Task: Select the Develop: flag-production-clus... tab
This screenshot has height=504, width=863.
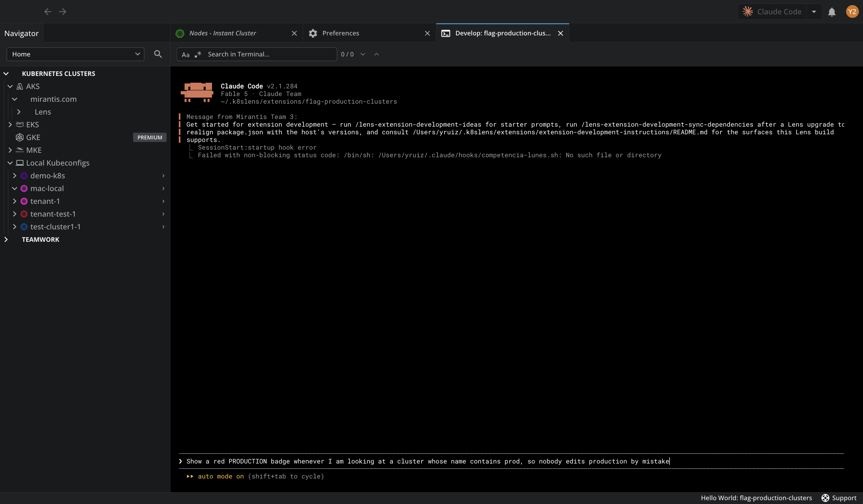Action: pyautogui.click(x=502, y=33)
